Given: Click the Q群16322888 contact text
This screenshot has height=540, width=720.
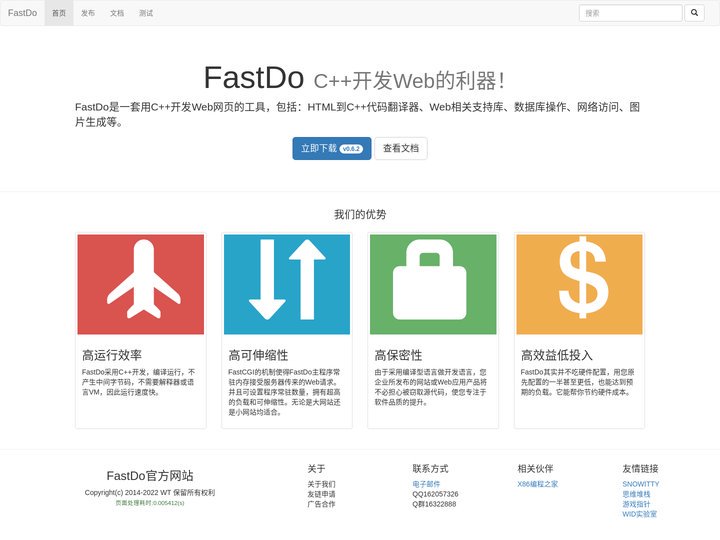Looking at the screenshot, I should point(434,504).
